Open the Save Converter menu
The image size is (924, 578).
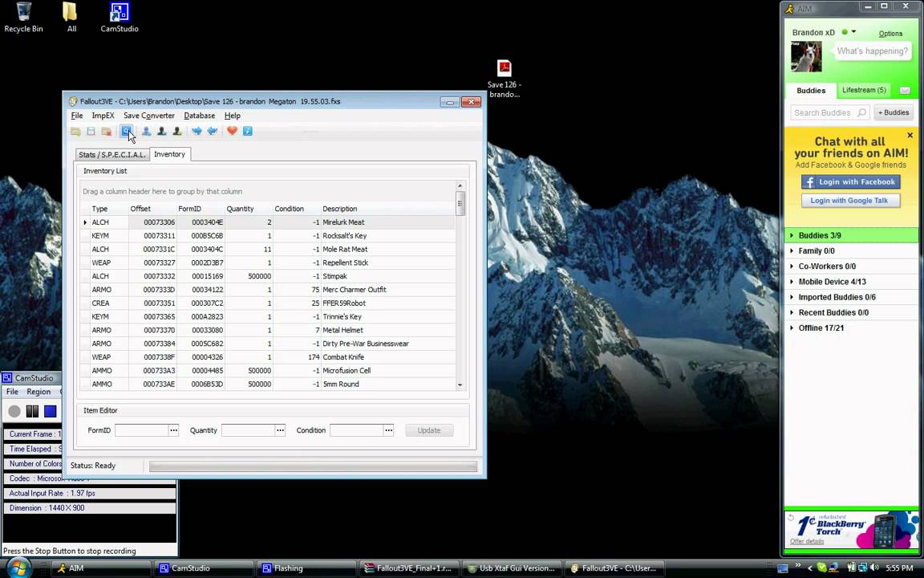tap(148, 116)
